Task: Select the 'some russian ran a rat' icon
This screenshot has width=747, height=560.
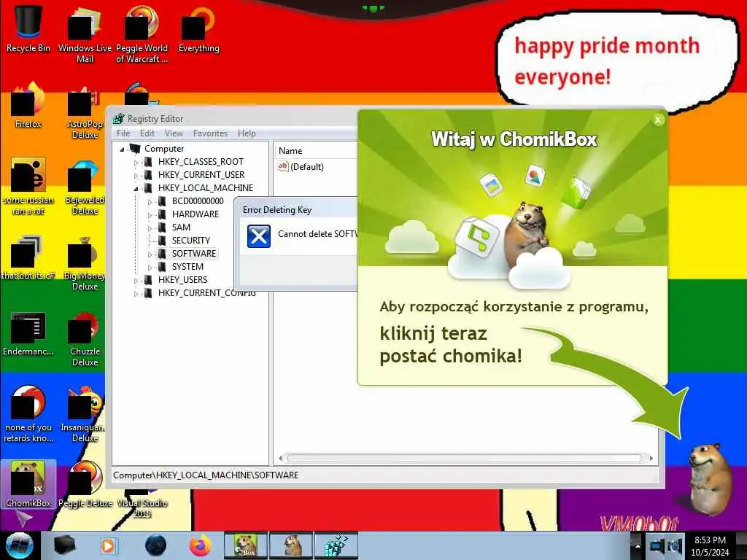Action: coord(28,186)
